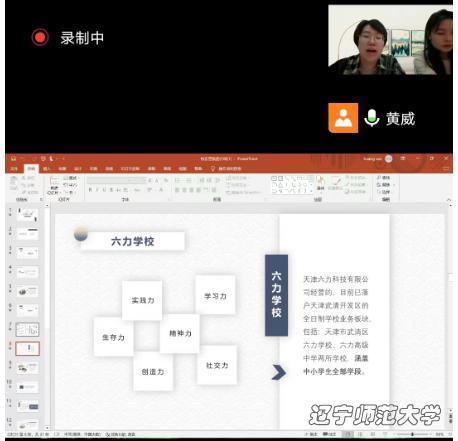Viewport: 458px width, 441px height.
Task: Toggle the green microphone next to 黄威
Action: click(372, 118)
